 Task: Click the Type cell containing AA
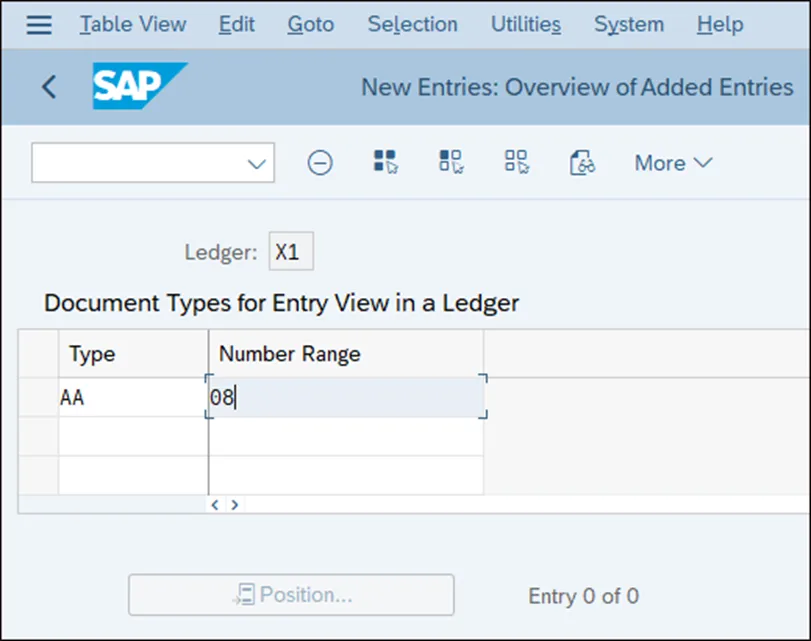132,397
